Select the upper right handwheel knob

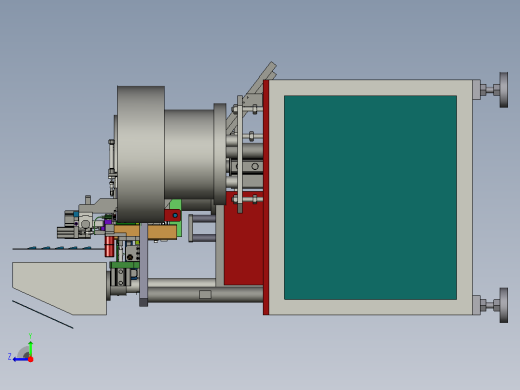[504, 90]
